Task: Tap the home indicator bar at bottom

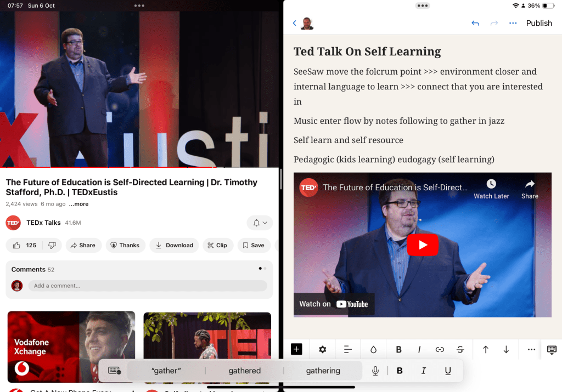Action: pyautogui.click(x=281, y=387)
